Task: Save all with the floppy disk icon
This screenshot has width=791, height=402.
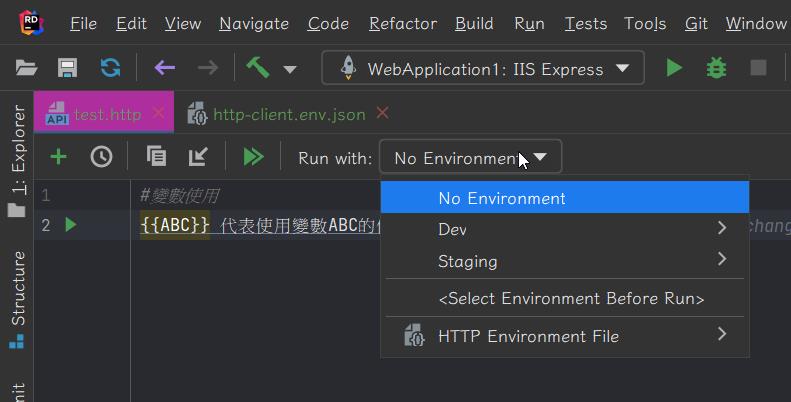Action: pos(68,68)
